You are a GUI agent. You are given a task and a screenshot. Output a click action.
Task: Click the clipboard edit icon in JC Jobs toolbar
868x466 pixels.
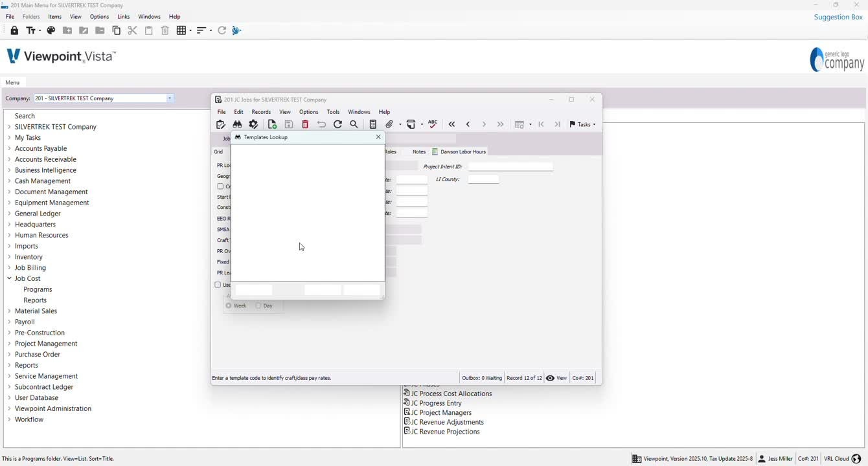221,124
